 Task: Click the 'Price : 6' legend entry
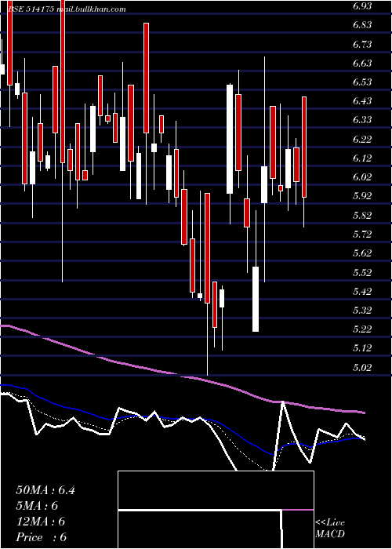click(x=42, y=537)
